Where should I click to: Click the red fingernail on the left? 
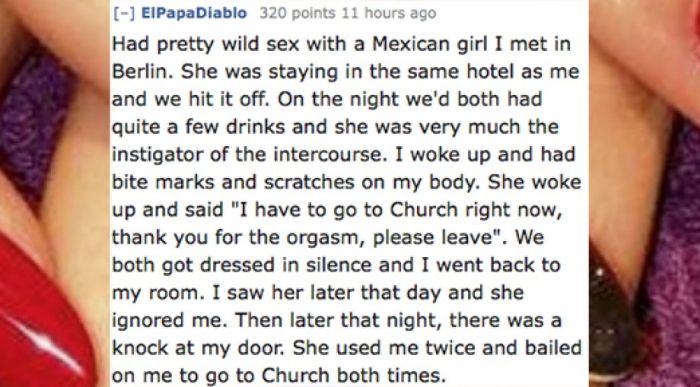(x=40, y=321)
